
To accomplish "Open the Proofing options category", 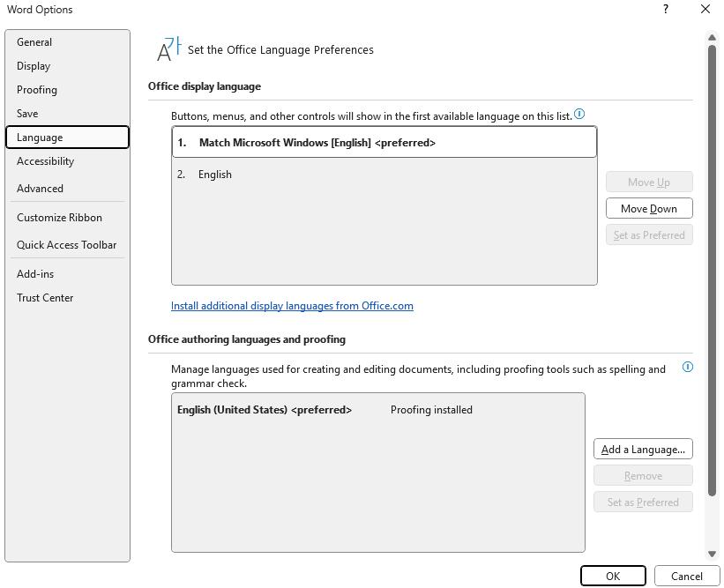I will point(67,90).
